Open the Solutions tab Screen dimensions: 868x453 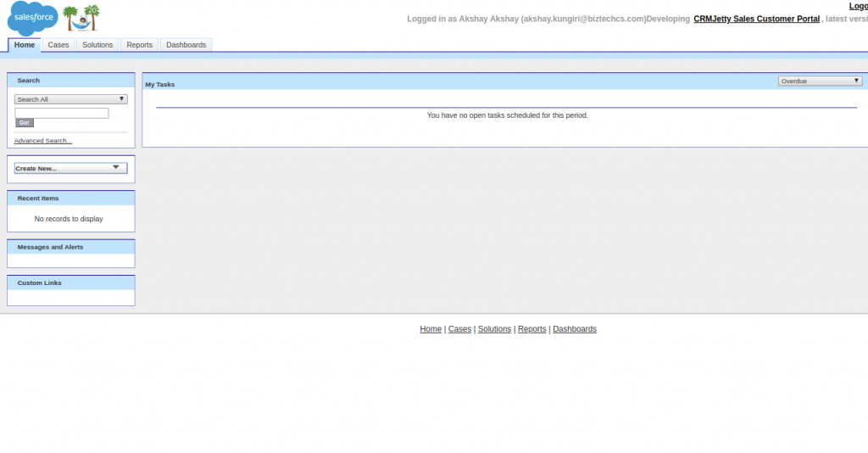[97, 45]
